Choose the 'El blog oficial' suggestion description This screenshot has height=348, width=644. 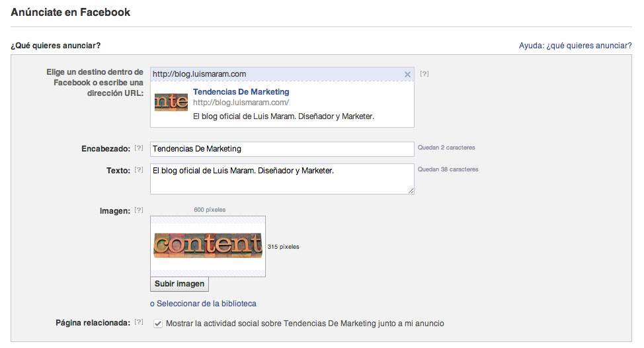pyautogui.click(x=283, y=116)
